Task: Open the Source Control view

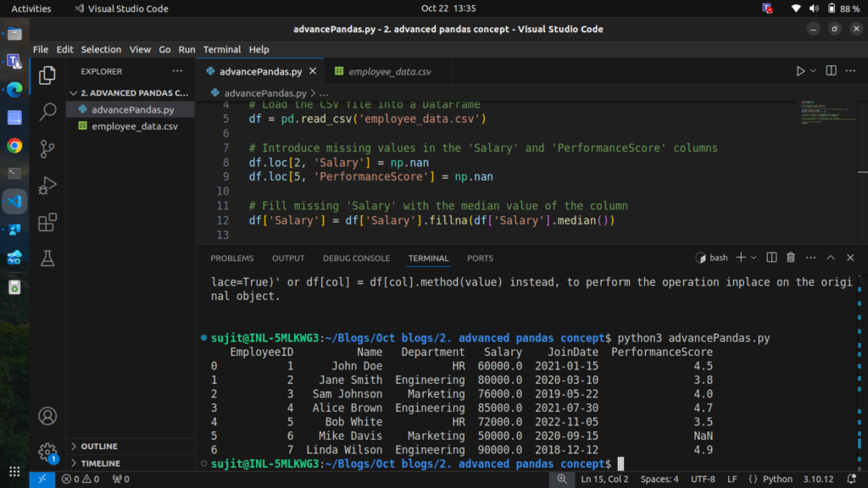Action: pyautogui.click(x=48, y=148)
